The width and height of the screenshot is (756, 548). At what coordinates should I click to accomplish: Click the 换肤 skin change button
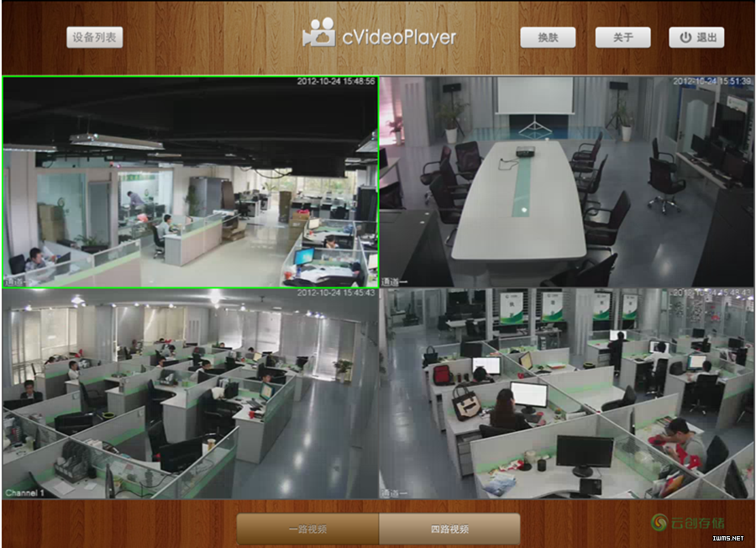548,38
